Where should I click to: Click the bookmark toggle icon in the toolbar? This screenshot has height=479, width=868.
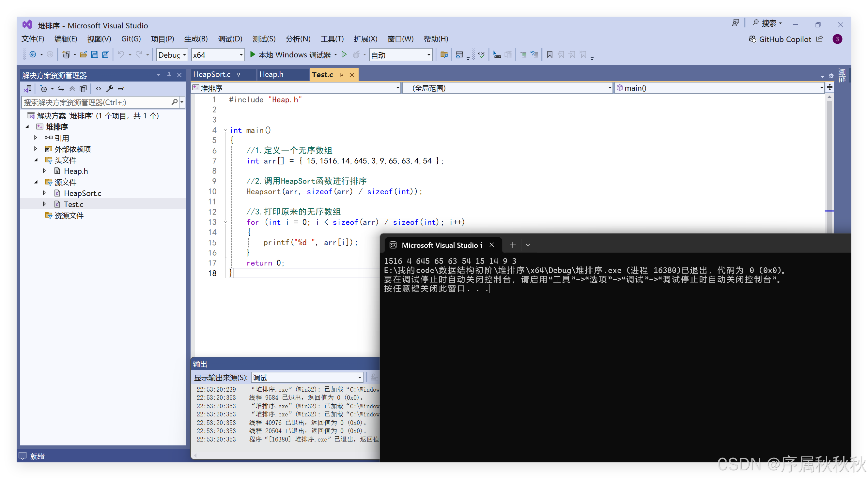coord(550,54)
